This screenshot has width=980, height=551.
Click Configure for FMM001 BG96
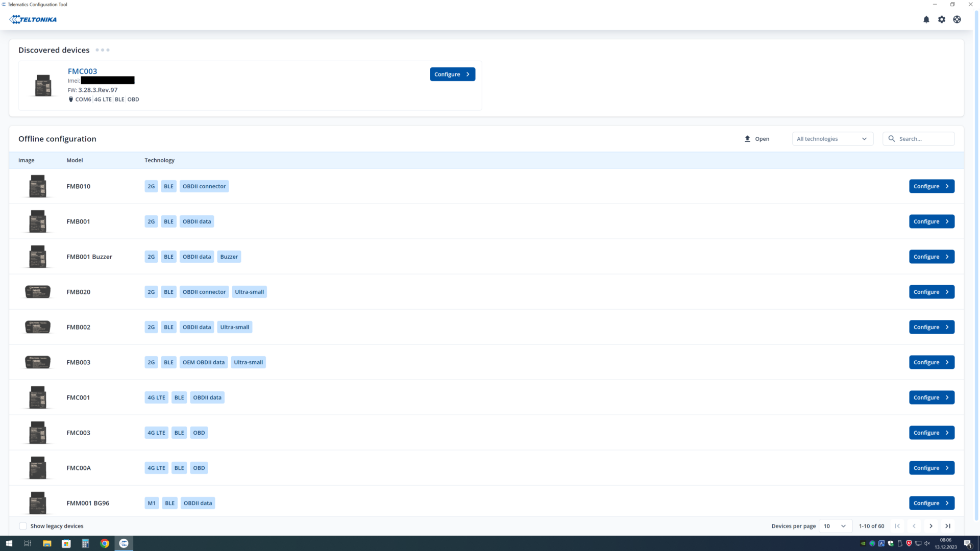(932, 503)
